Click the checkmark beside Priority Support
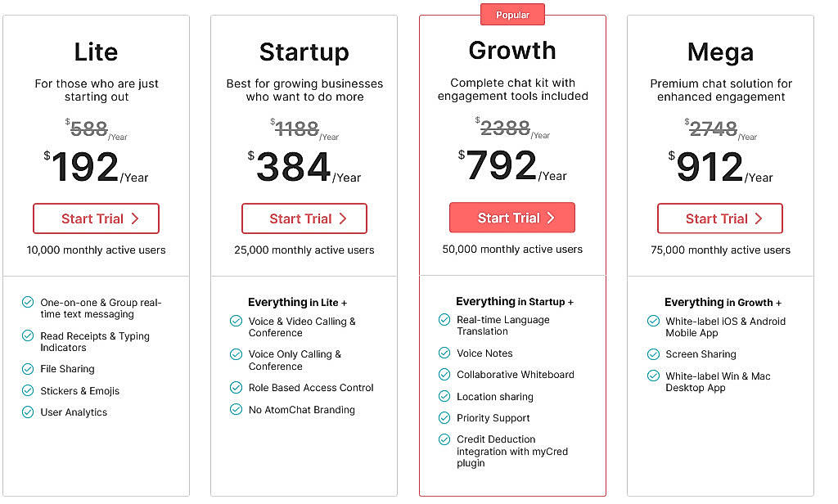838x504 pixels. [x=444, y=418]
